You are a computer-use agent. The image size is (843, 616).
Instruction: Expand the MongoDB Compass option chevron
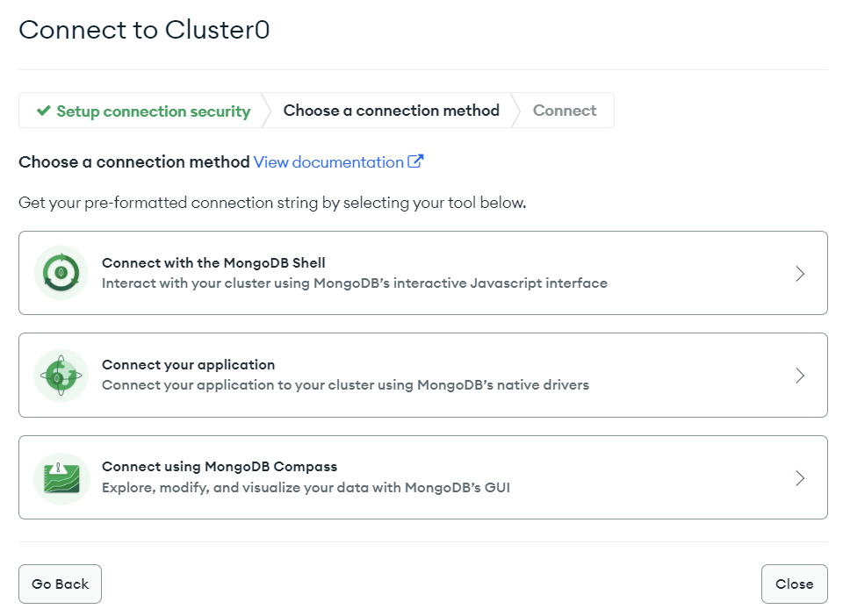[800, 478]
